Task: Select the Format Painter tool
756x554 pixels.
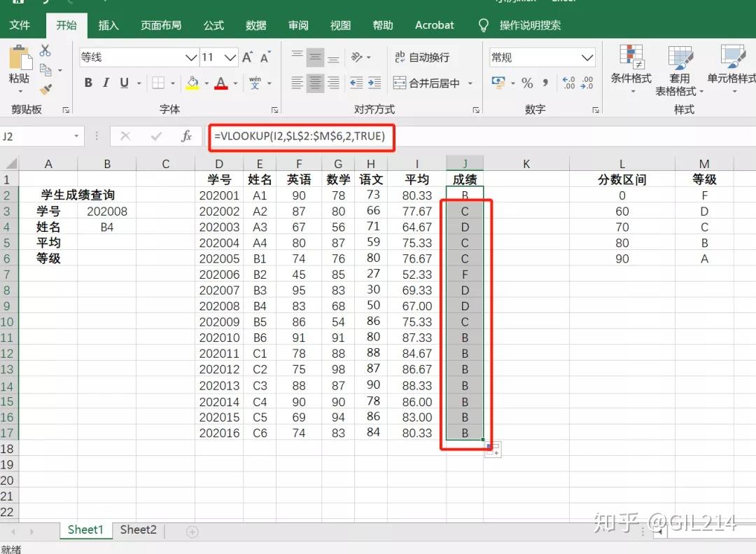Action: coord(46,88)
